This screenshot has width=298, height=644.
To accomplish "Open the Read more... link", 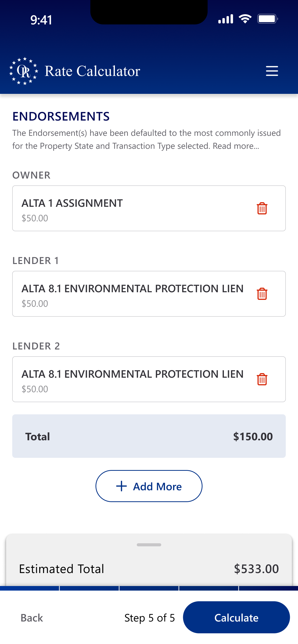I will (236, 146).
